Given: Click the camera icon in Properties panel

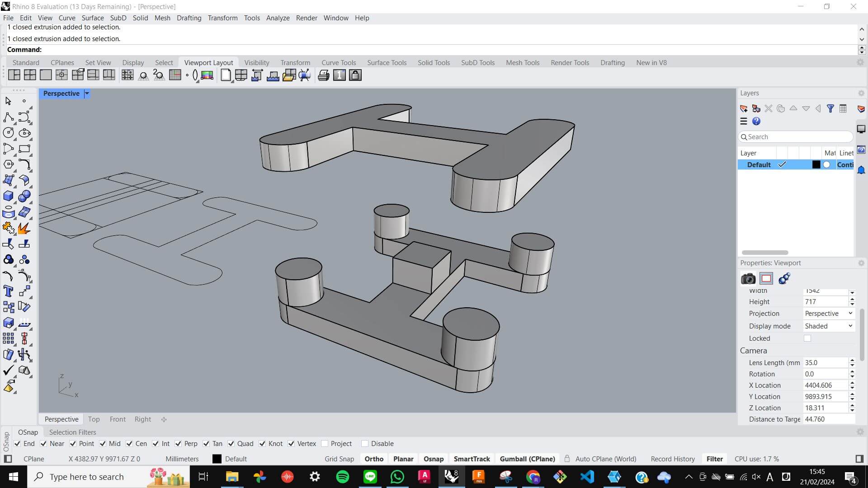Looking at the screenshot, I should [748, 279].
